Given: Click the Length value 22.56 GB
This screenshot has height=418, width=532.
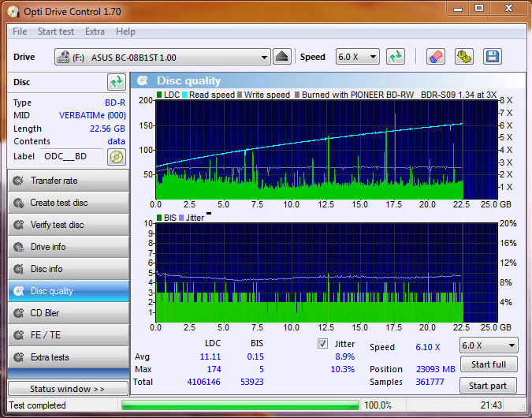Looking at the screenshot, I should [x=107, y=129].
